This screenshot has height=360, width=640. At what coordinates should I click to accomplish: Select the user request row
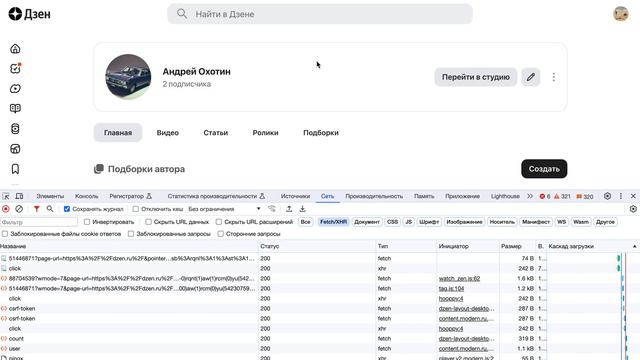pyautogui.click(x=320, y=349)
